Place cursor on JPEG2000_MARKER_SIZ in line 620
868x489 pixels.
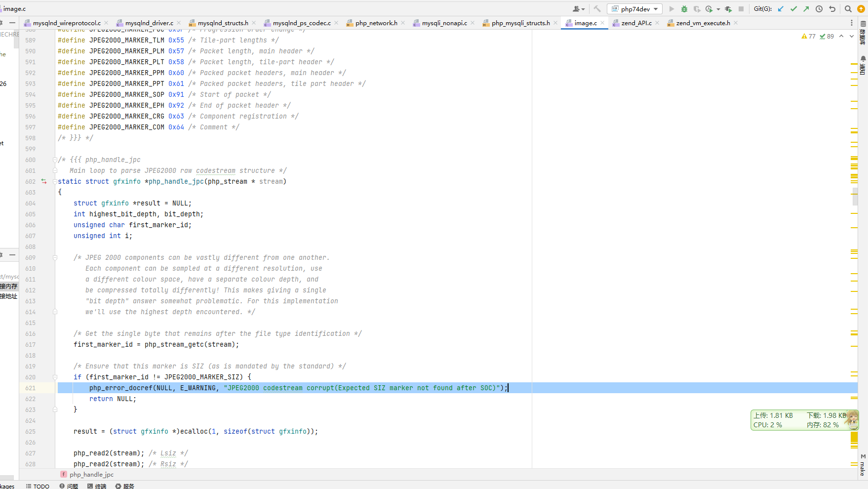[203, 377]
